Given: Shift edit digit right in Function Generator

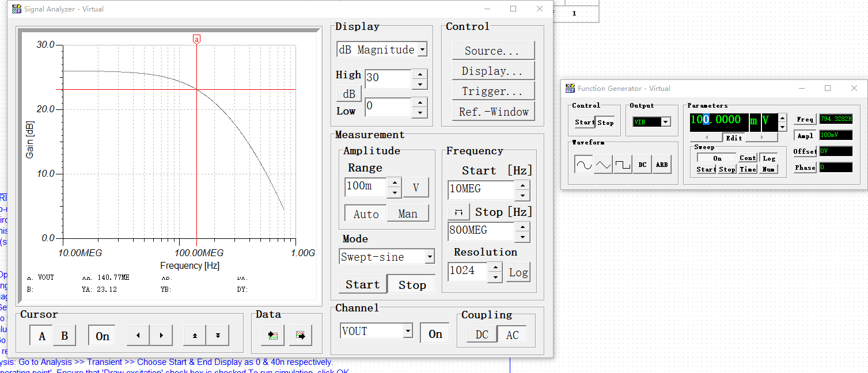Looking at the screenshot, I should tap(761, 138).
